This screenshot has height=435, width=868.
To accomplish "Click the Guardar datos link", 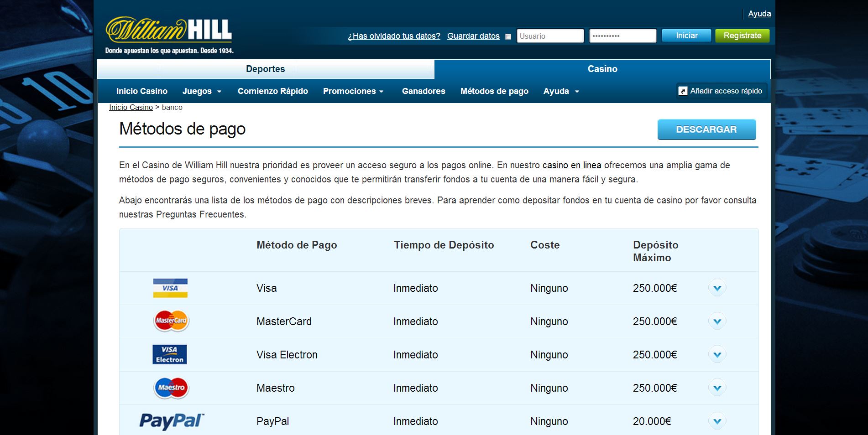I will point(473,36).
